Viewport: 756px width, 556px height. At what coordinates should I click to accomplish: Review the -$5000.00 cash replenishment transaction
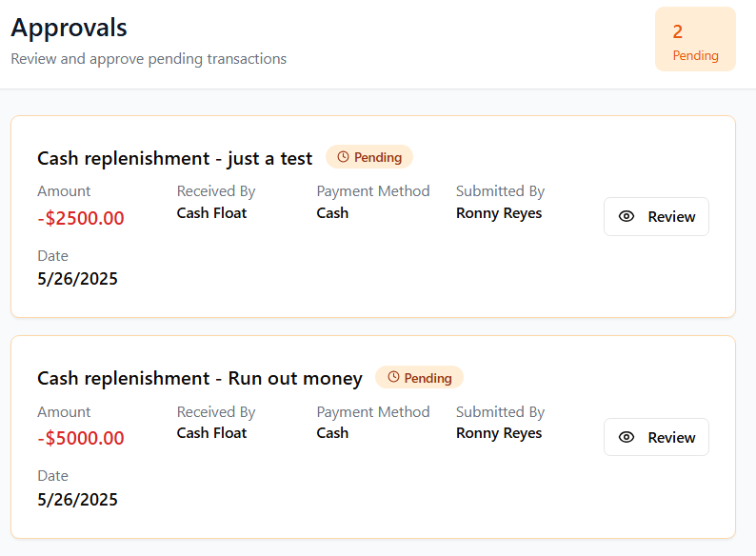[656, 438]
